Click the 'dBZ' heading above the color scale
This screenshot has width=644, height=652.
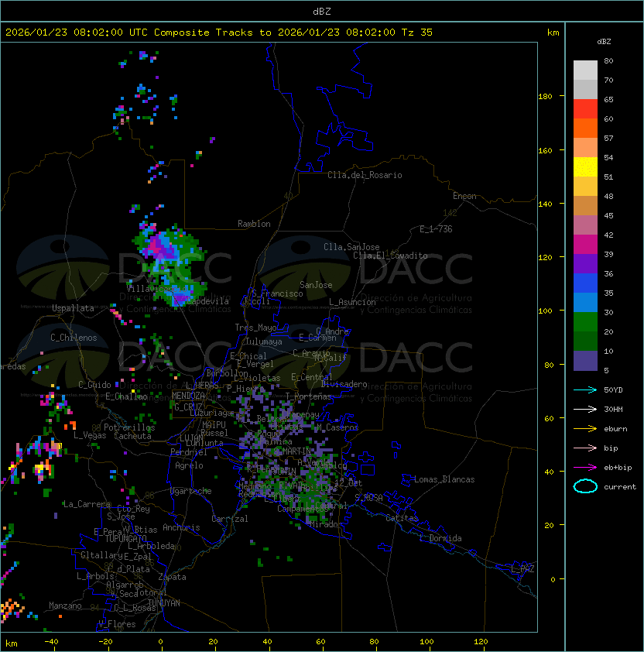[x=604, y=42]
